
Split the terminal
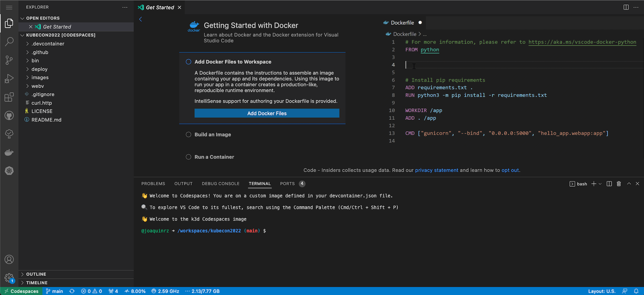pos(609,184)
